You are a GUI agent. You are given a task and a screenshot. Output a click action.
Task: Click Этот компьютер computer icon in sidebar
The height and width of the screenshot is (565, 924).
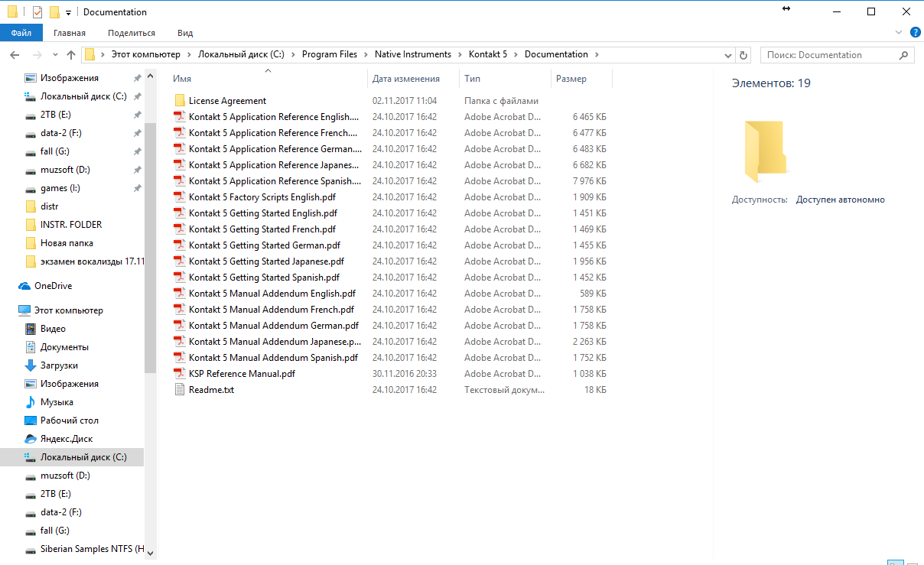pyautogui.click(x=24, y=310)
